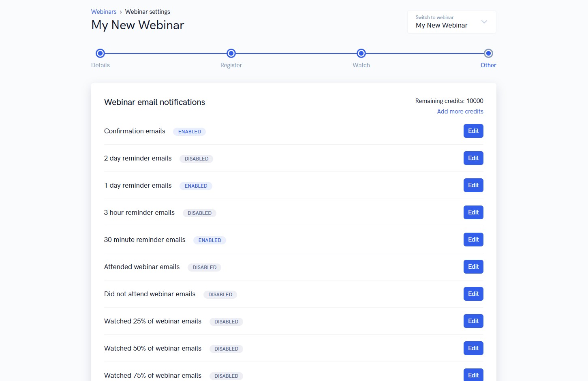Expand the My New Webinar selector
This screenshot has width=588, height=381.
point(441,25)
